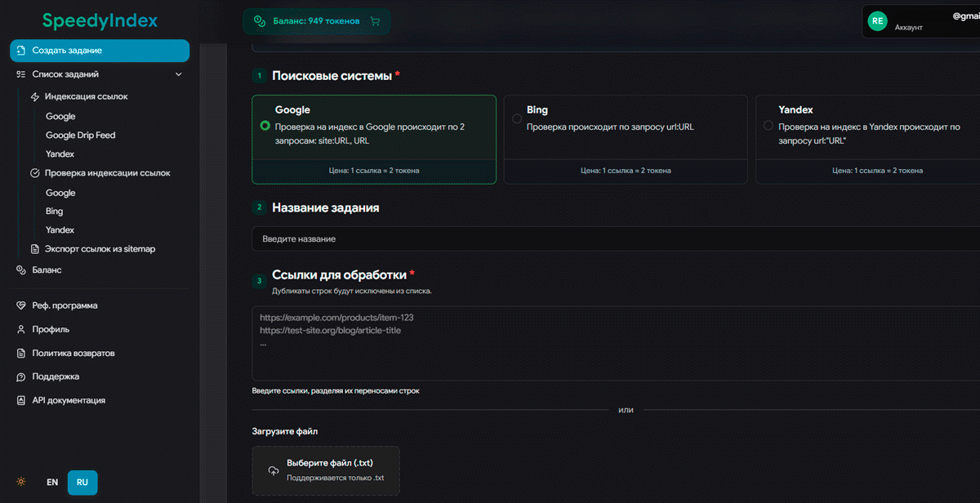
Task: Open Bing under Проверка индексации ссылок
Action: click(x=54, y=211)
